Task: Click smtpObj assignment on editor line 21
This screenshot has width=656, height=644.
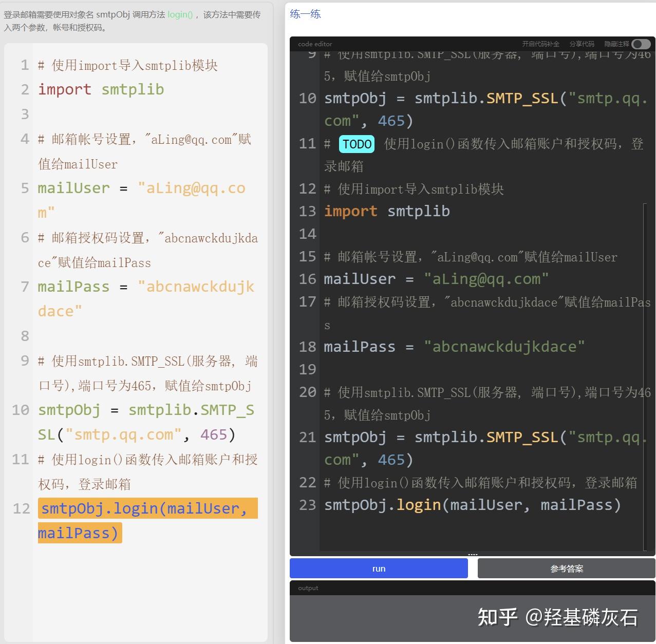Action: point(485,448)
